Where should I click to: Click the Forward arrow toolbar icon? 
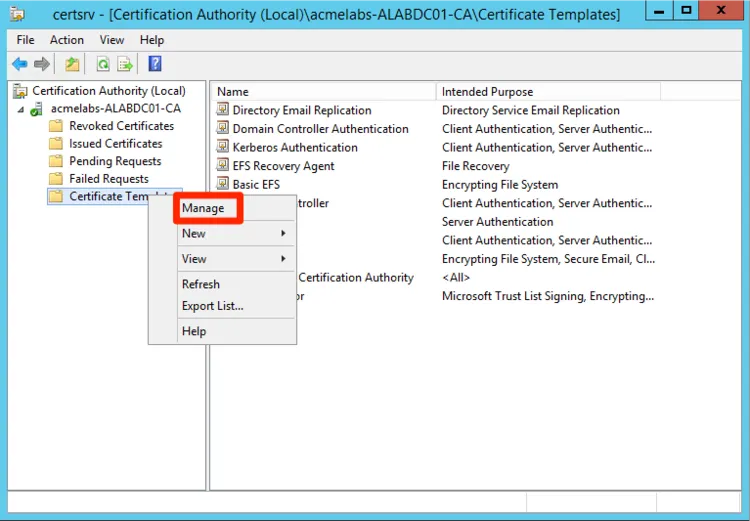click(x=42, y=64)
